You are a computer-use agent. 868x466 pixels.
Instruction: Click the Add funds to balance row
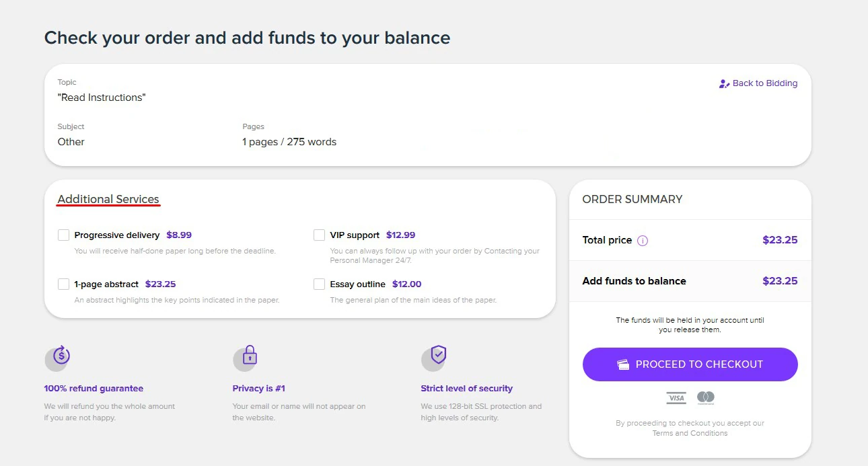pyautogui.click(x=690, y=281)
